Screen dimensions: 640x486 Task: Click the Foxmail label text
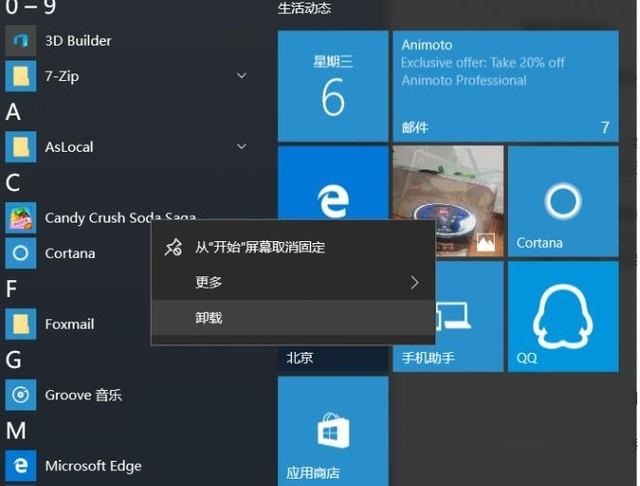point(69,324)
